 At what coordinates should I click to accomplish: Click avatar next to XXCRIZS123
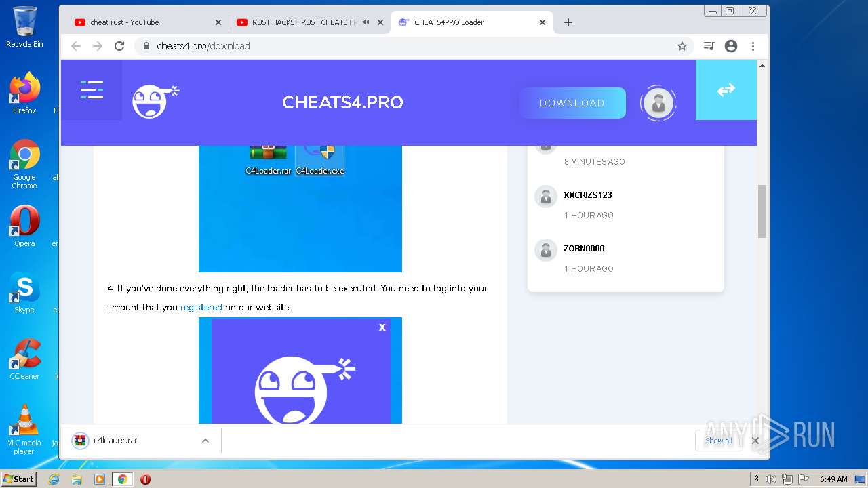[x=546, y=197]
